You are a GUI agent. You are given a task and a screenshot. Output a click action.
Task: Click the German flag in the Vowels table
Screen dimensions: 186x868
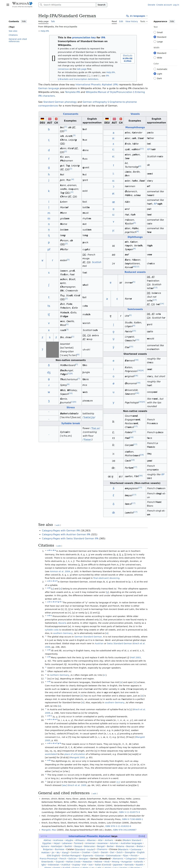pyautogui.click(x=107, y=119)
